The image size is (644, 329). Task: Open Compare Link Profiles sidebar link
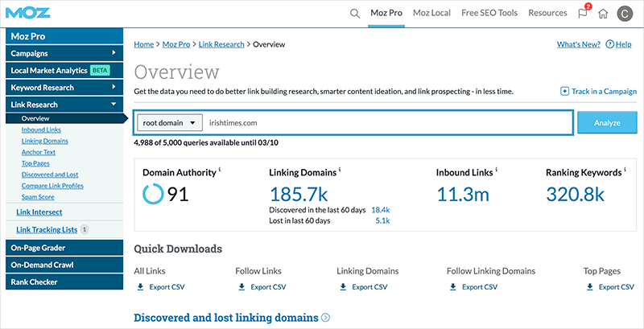pyautogui.click(x=52, y=186)
